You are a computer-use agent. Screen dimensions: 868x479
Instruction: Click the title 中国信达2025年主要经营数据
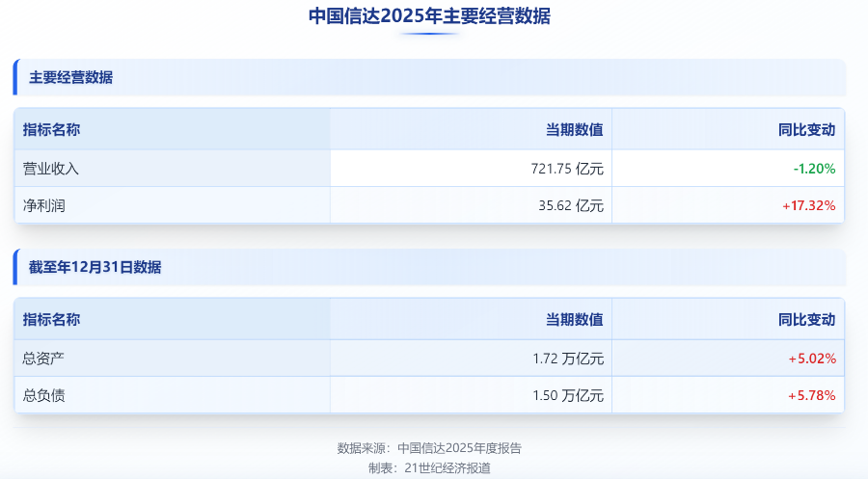click(x=429, y=15)
